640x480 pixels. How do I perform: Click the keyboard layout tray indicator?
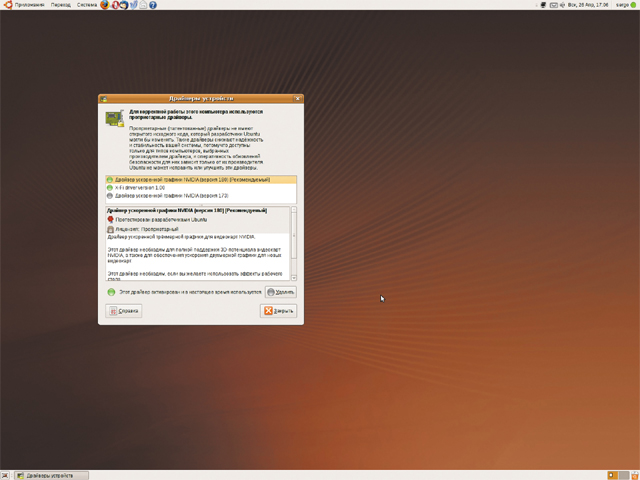553,5
